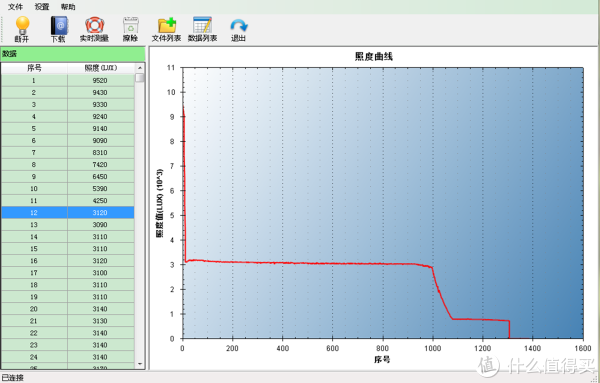Open the 设置 menu
This screenshot has height=383, width=600.
42,7
